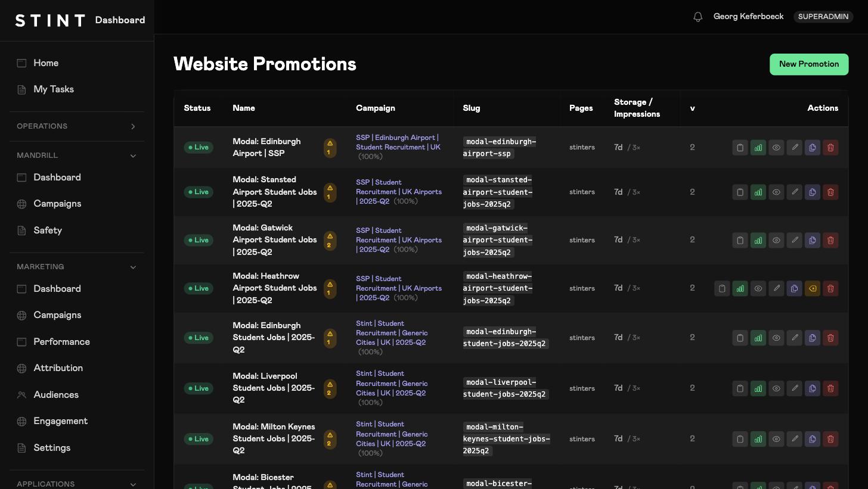868x489 pixels.
Task: Open stats chart for Liverpool Student Jobs
Action: 758,389
